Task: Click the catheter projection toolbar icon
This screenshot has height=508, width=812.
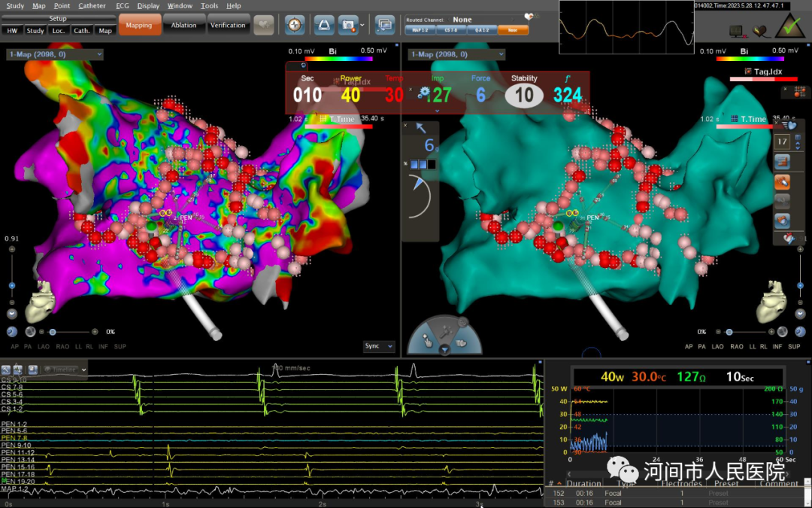Action: 324,25
